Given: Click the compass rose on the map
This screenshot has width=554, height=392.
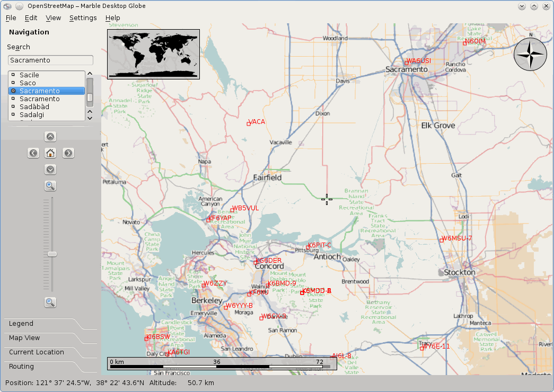Looking at the screenshot, I should coord(530,54).
